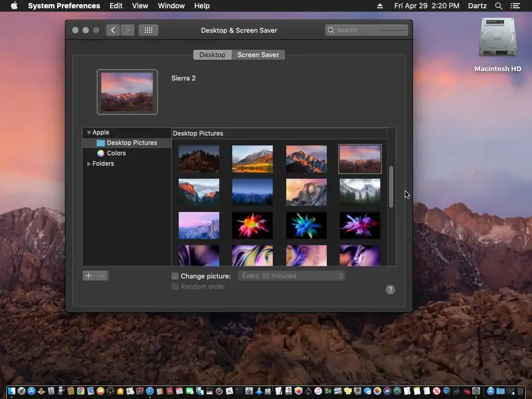Choose the foggy gray forest mountain wallpaper
Viewport: 532px width, 399px height.
click(x=360, y=192)
